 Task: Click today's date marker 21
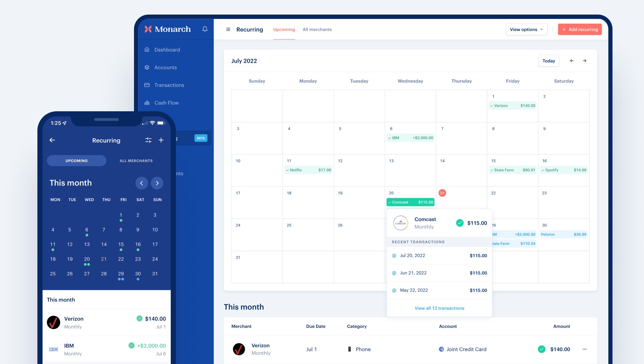(442, 193)
